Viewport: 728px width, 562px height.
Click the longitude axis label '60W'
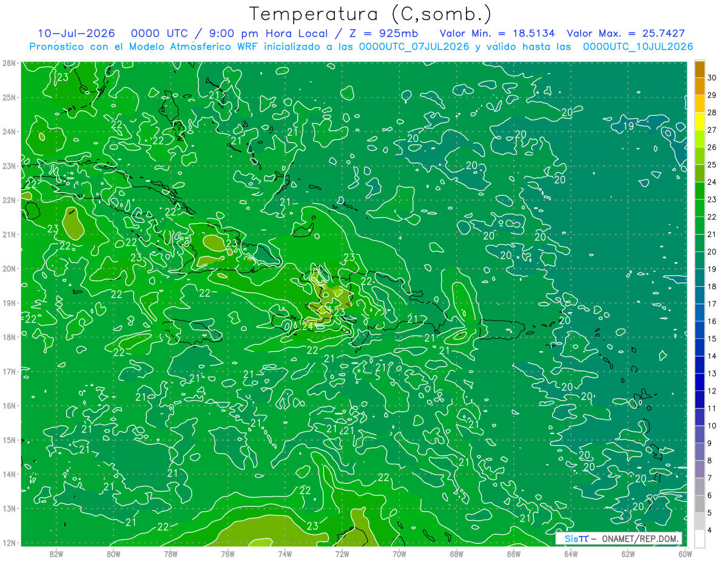tap(685, 554)
